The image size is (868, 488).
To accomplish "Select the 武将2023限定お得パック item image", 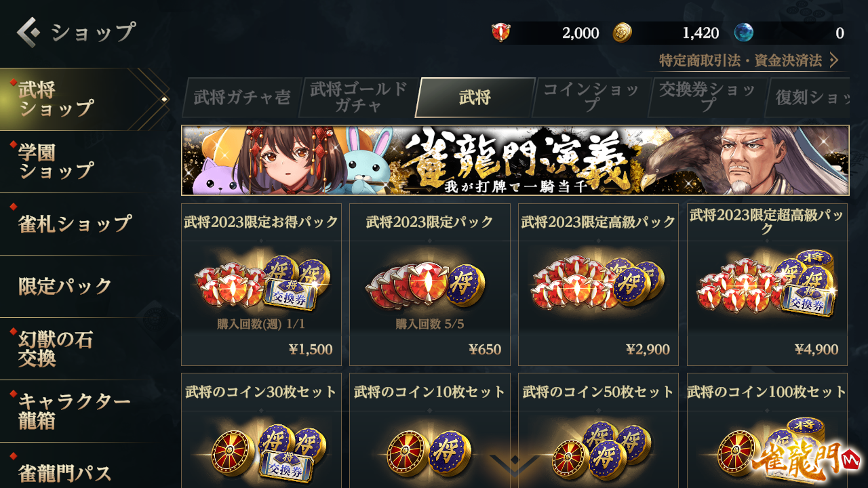I will coord(261,281).
